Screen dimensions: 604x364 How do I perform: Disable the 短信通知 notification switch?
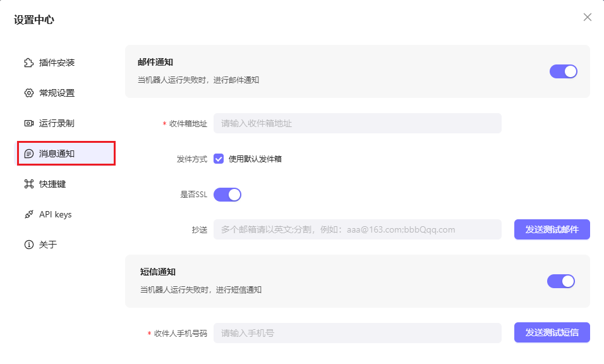pos(561,281)
